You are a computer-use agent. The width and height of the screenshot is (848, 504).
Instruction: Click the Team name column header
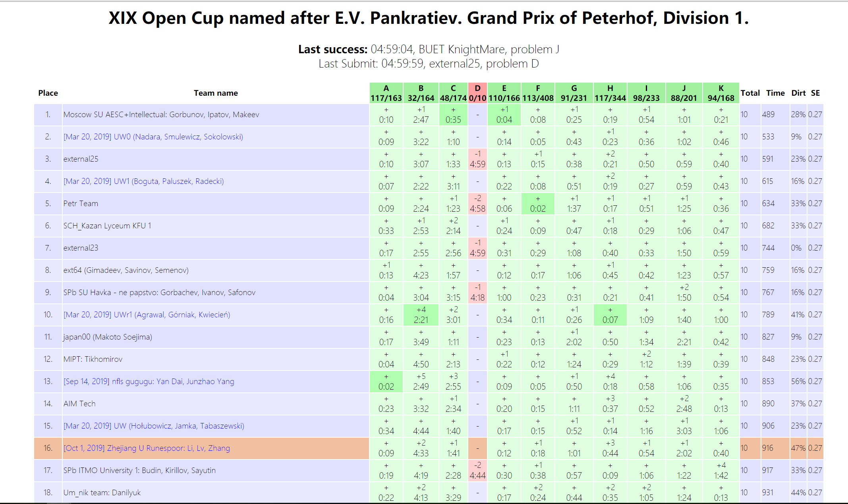point(216,93)
